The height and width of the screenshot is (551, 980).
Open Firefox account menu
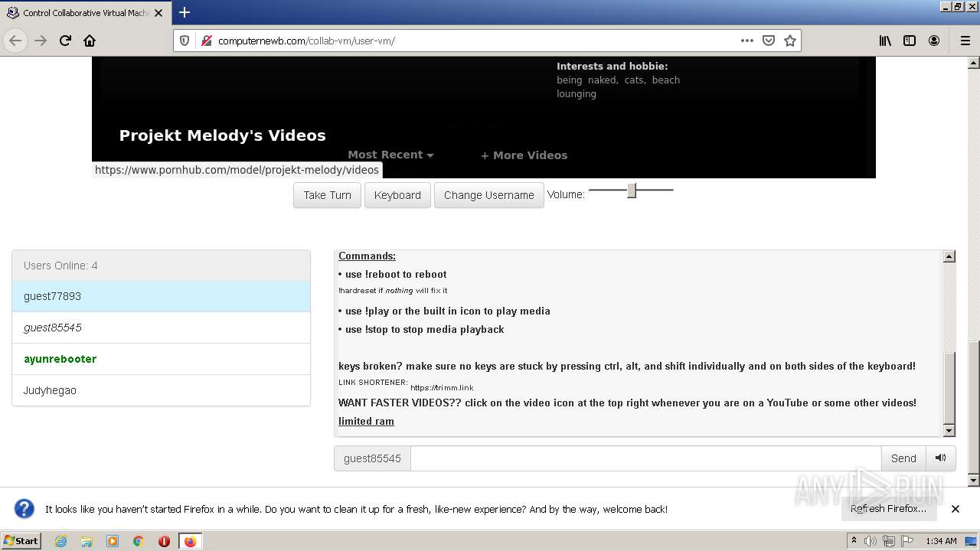point(934,41)
